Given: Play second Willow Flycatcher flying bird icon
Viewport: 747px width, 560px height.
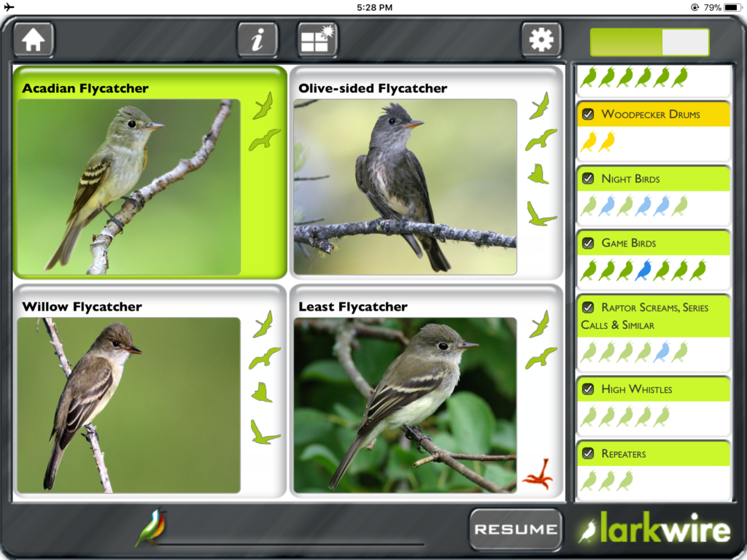Looking at the screenshot, I should [x=264, y=358].
